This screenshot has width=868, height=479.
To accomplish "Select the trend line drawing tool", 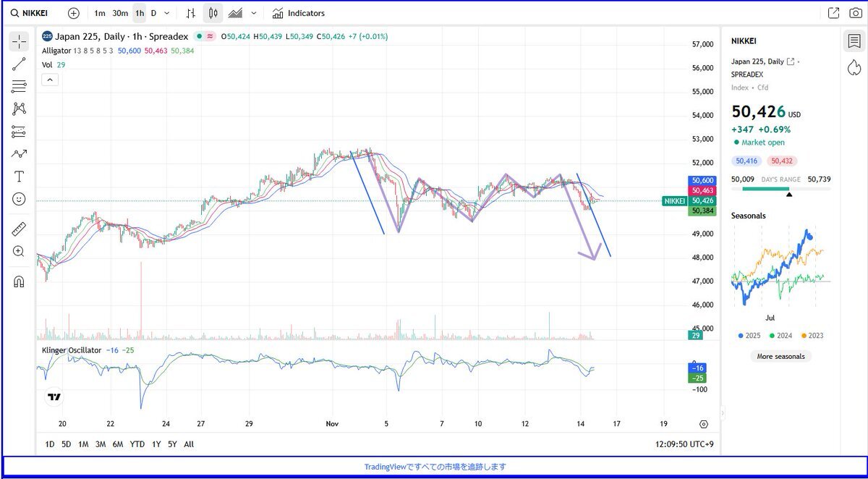I will (19, 64).
